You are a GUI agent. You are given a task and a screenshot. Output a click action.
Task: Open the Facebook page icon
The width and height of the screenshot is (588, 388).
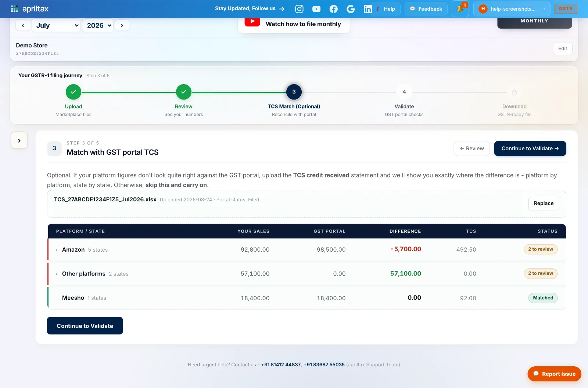(334, 9)
